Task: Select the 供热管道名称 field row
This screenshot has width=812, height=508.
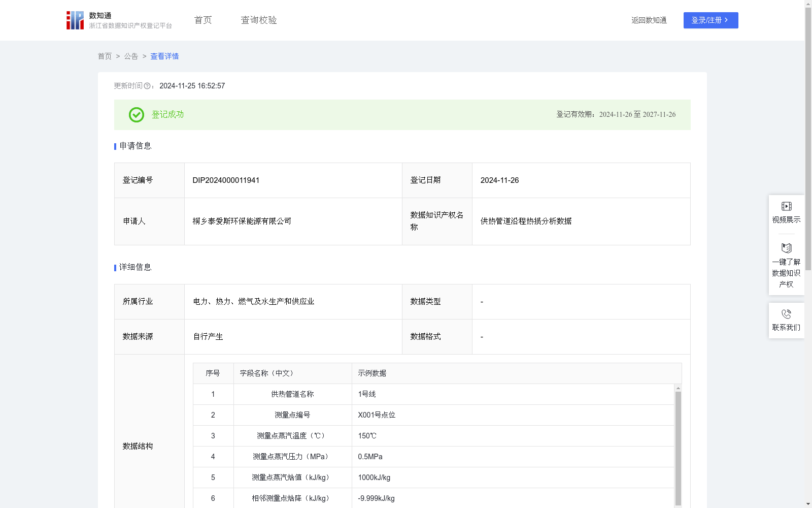Action: [292, 394]
